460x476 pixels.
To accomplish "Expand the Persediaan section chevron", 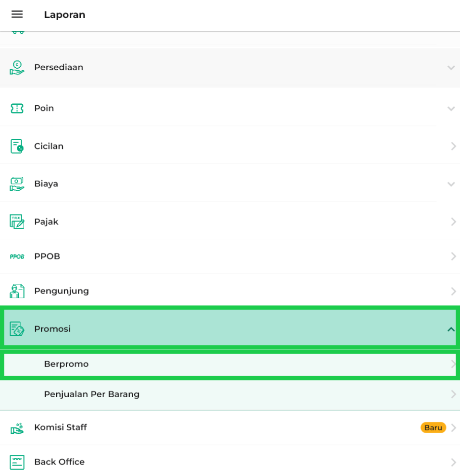I will [x=451, y=68].
